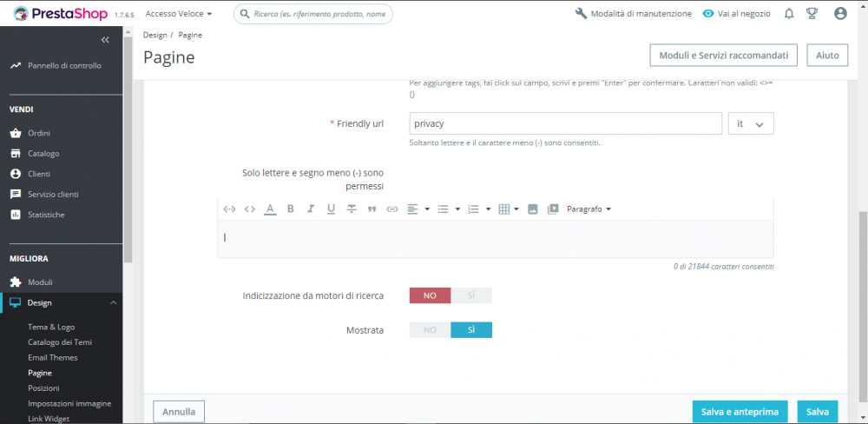Click the horizontal rule icon in editor toolbar
The width and height of the screenshot is (868, 424).
pos(229,209)
